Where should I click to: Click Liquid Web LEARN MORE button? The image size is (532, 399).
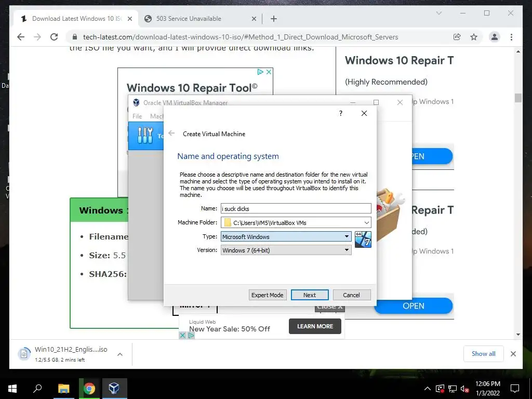[315, 326]
